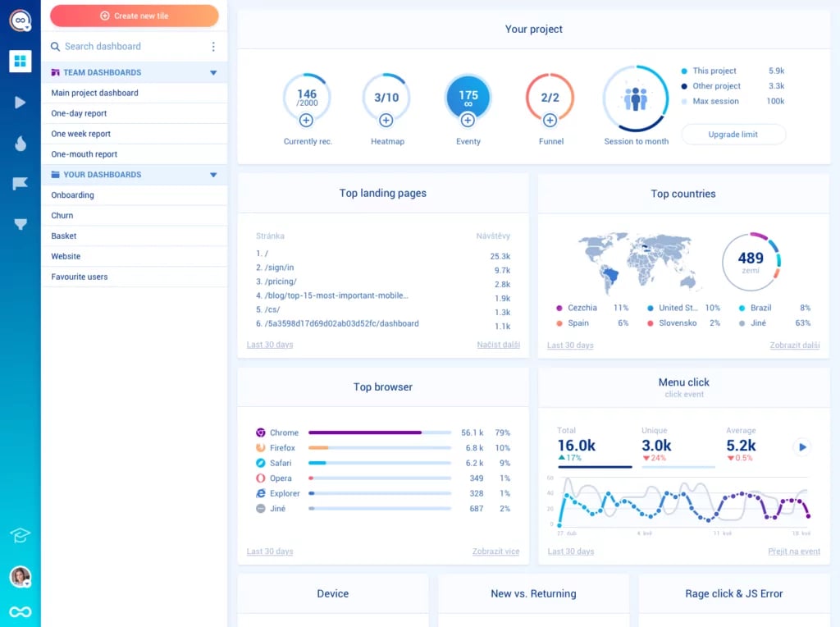Open the kebab menu beside the search bar
The height and width of the screenshot is (627, 840).
(213, 46)
